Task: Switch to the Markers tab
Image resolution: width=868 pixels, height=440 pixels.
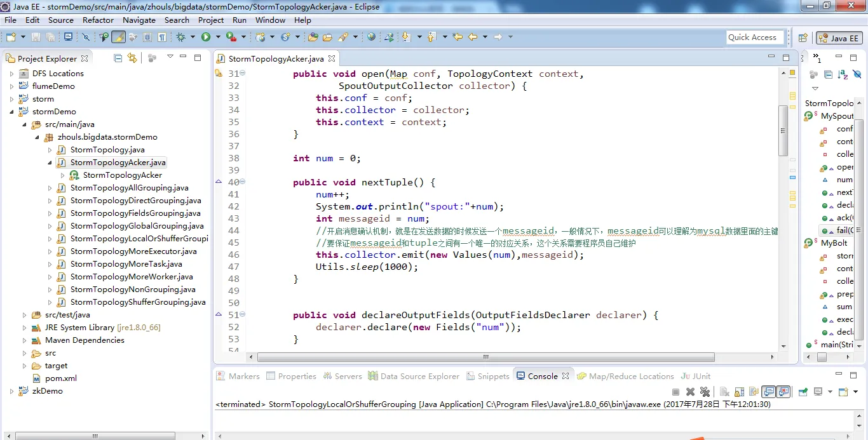Action: [238, 376]
